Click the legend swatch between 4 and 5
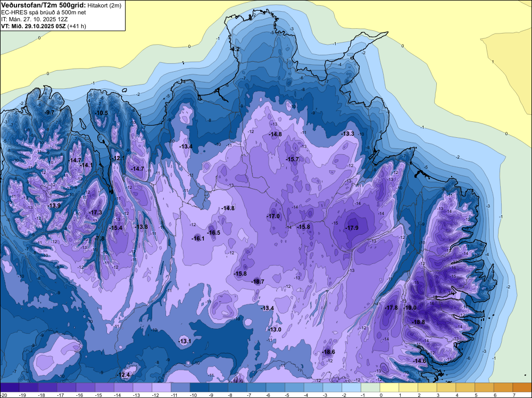The image size is (532, 398). tap(465, 387)
